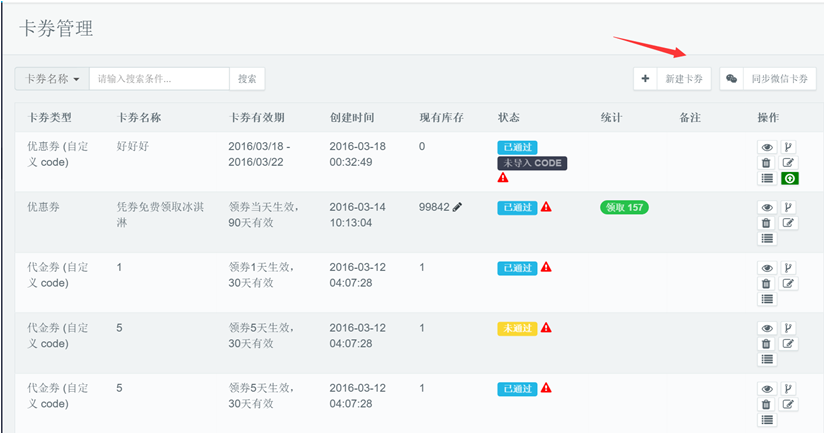Click the 同步微信卡券 button
The width and height of the screenshot is (825, 434).
pyautogui.click(x=768, y=79)
